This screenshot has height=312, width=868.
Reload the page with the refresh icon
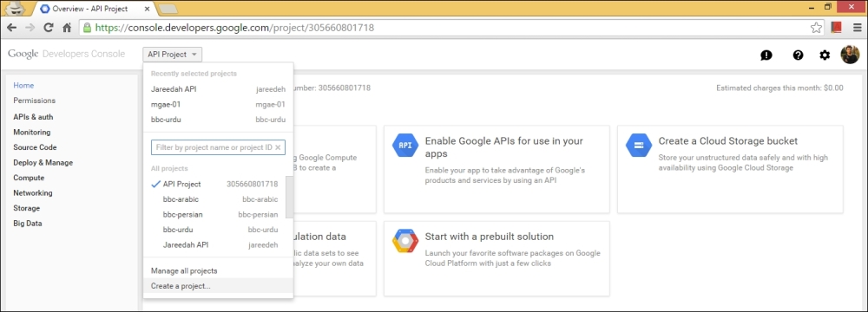(x=48, y=27)
